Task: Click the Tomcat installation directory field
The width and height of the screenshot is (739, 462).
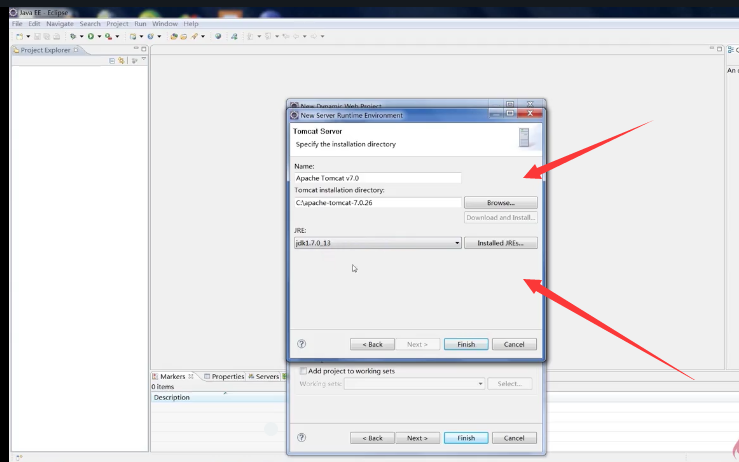Action: 378,203
